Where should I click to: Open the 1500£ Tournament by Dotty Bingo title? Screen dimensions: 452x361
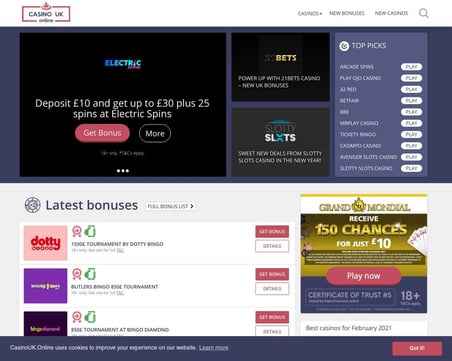pos(117,244)
